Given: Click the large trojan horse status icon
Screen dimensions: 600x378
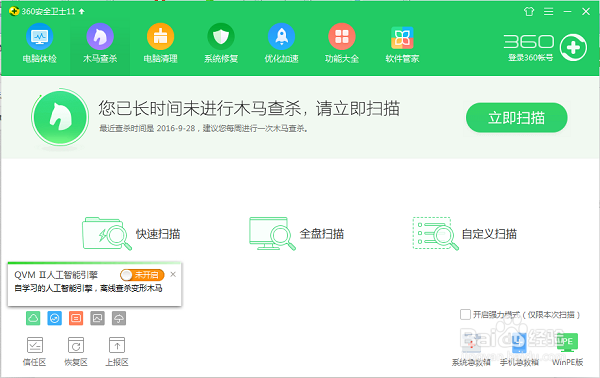Looking at the screenshot, I should click(x=60, y=117).
